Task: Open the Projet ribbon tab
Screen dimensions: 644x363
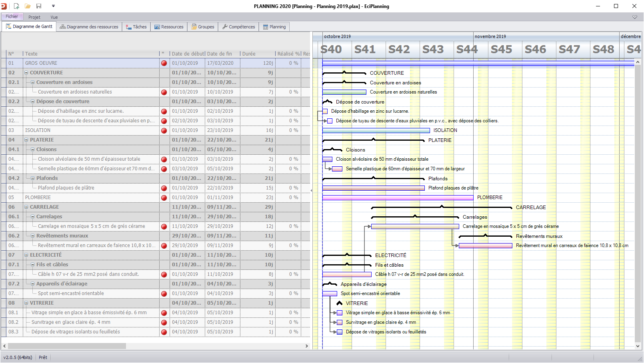Action: (x=34, y=17)
